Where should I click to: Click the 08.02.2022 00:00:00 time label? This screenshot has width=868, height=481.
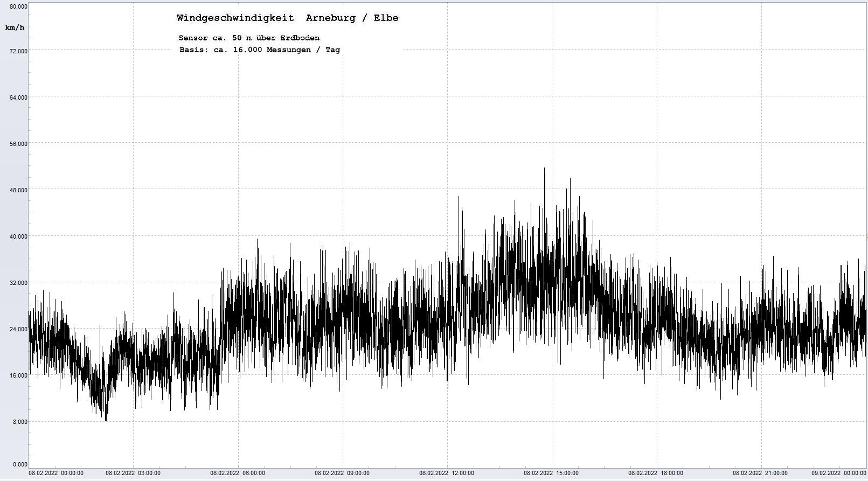coord(56,473)
